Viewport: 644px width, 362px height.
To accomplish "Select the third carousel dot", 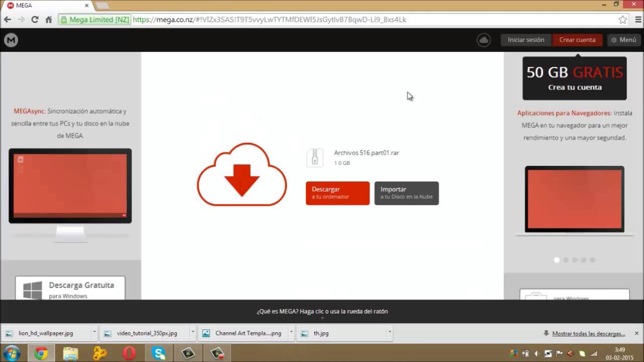I will tap(575, 260).
